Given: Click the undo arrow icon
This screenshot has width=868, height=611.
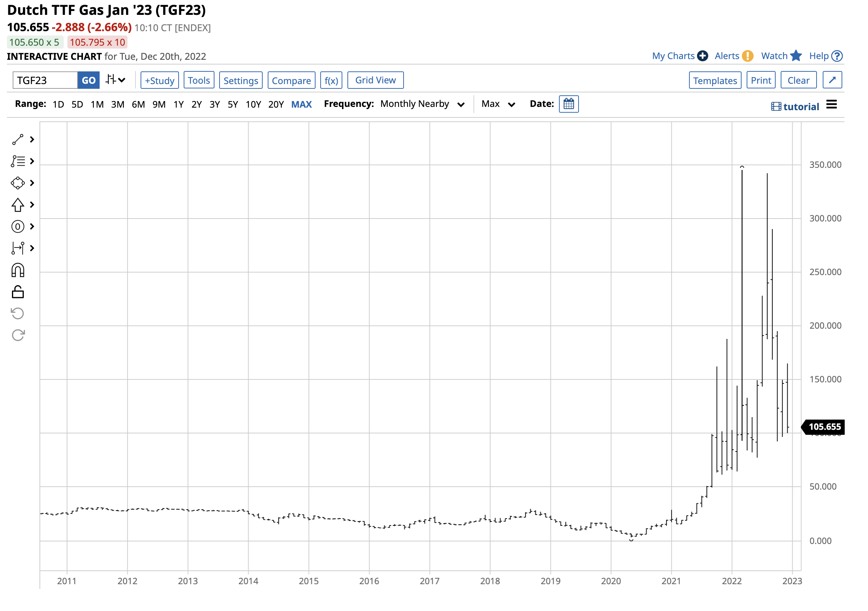Looking at the screenshot, I should 18,313.
